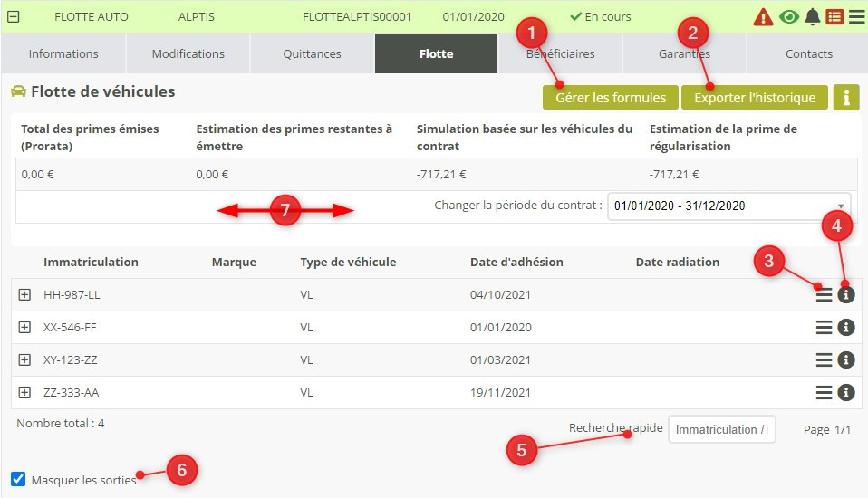
Task: Open the action menu for vehicle XY-123-ZZ
Action: 824,360
